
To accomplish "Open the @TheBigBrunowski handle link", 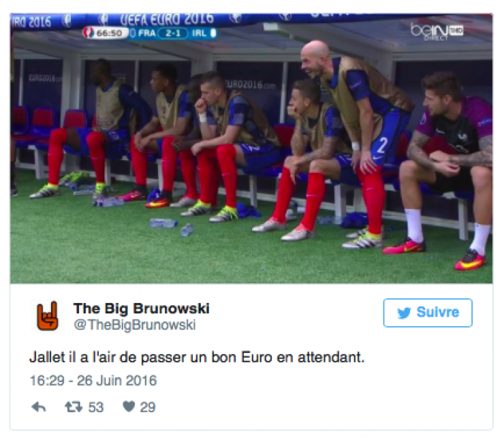I will (135, 325).
